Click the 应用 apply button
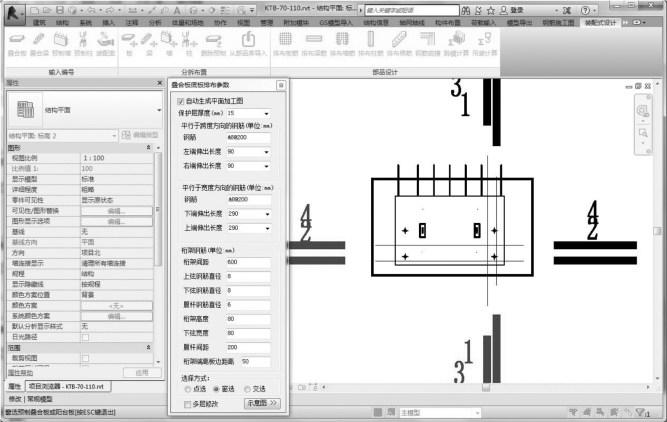This screenshot has width=667, height=422. tap(142, 373)
